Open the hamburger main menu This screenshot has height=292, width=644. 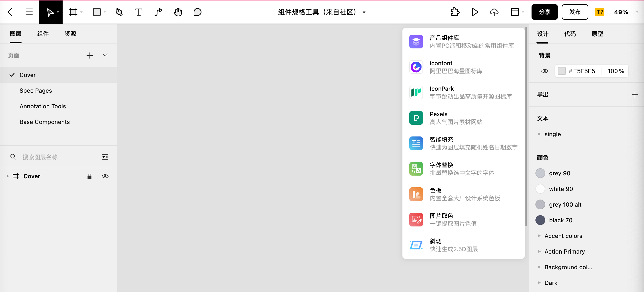tap(29, 12)
